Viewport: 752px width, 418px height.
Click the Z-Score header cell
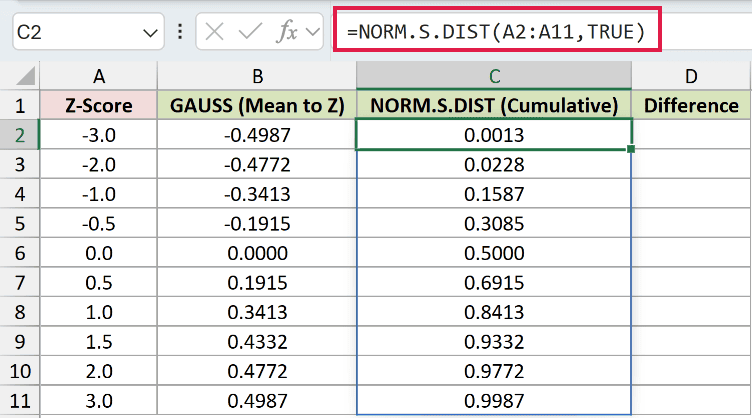(99, 105)
